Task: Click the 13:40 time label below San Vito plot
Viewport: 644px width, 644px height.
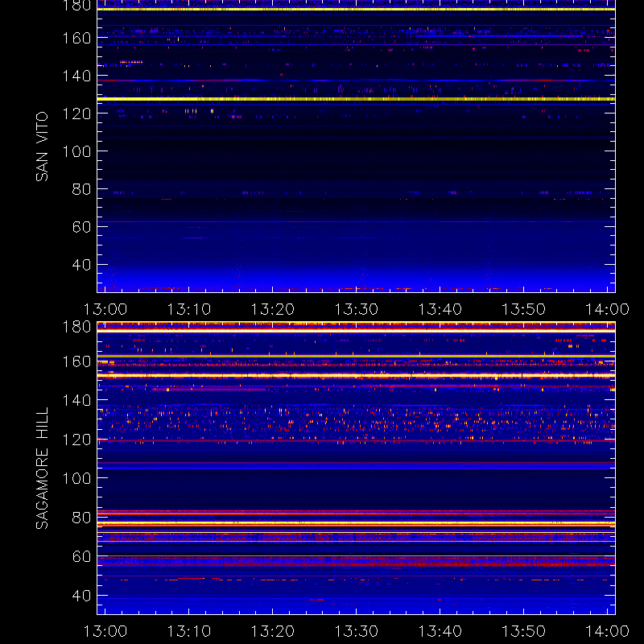Action: pyautogui.click(x=440, y=309)
